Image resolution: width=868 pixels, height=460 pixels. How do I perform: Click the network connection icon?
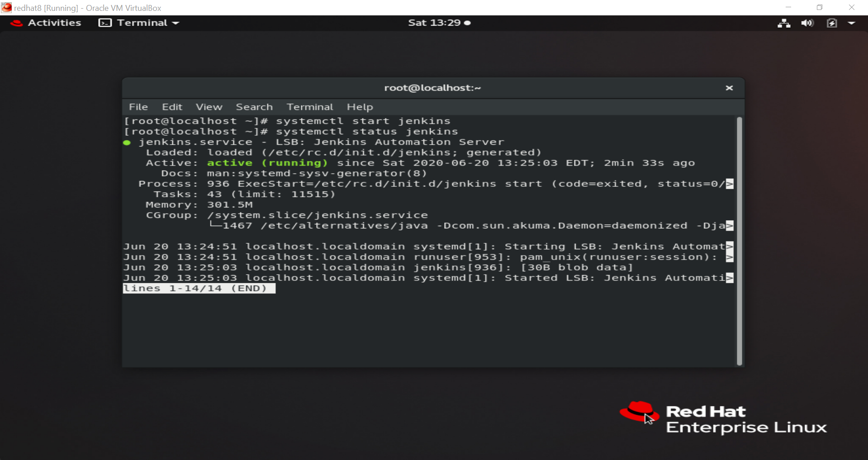coord(784,23)
